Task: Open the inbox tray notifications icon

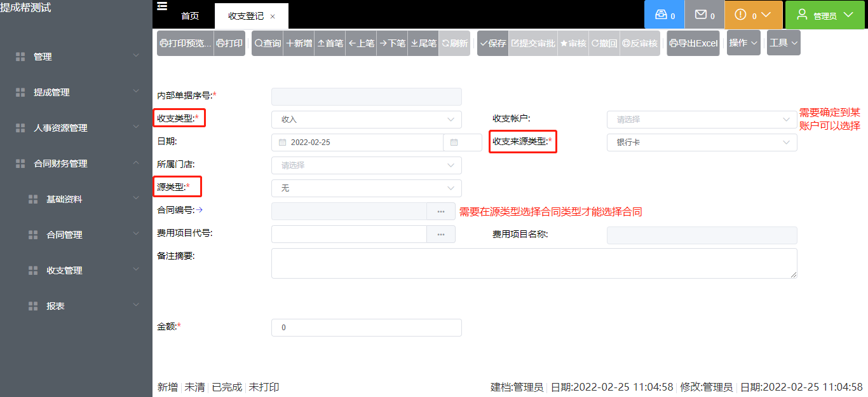Action: coord(664,15)
